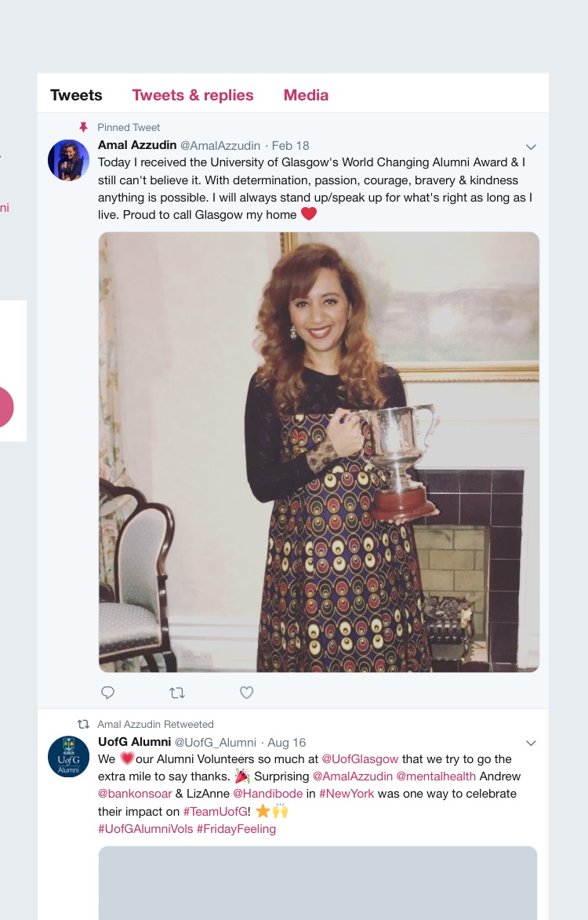Open @bankonsoar mention link
The width and height of the screenshot is (588, 920).
(135, 793)
